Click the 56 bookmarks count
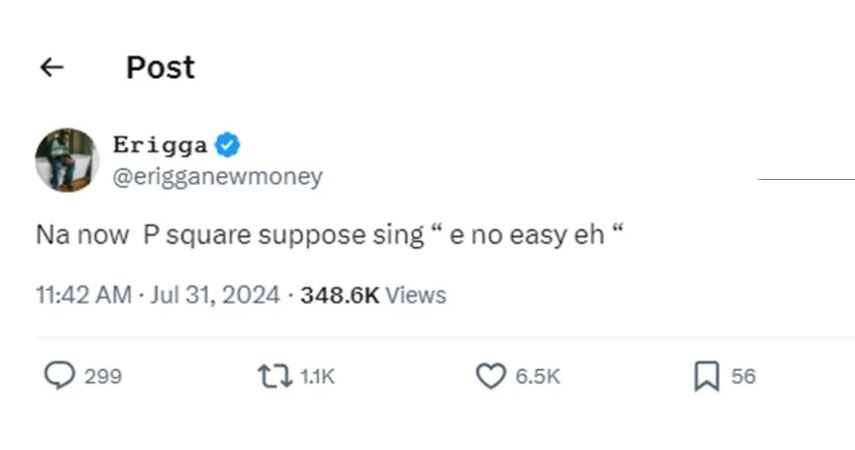This screenshot has height=450, width=855. point(743,377)
